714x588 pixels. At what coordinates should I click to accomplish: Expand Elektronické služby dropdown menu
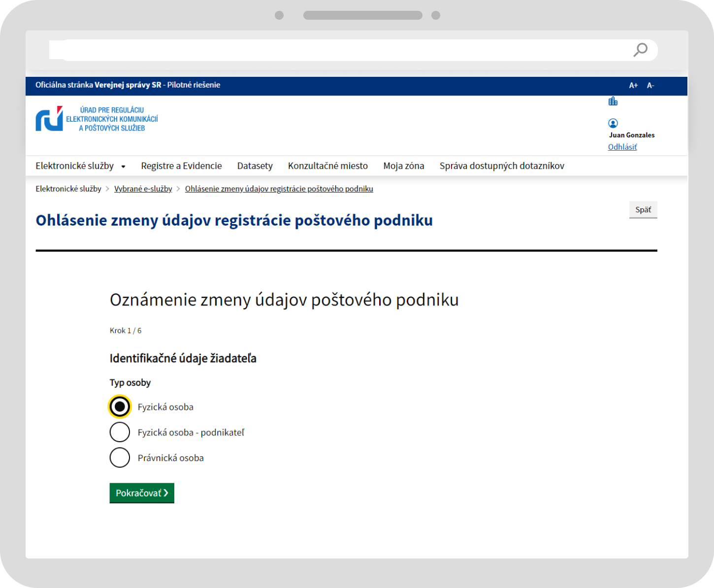[80, 166]
